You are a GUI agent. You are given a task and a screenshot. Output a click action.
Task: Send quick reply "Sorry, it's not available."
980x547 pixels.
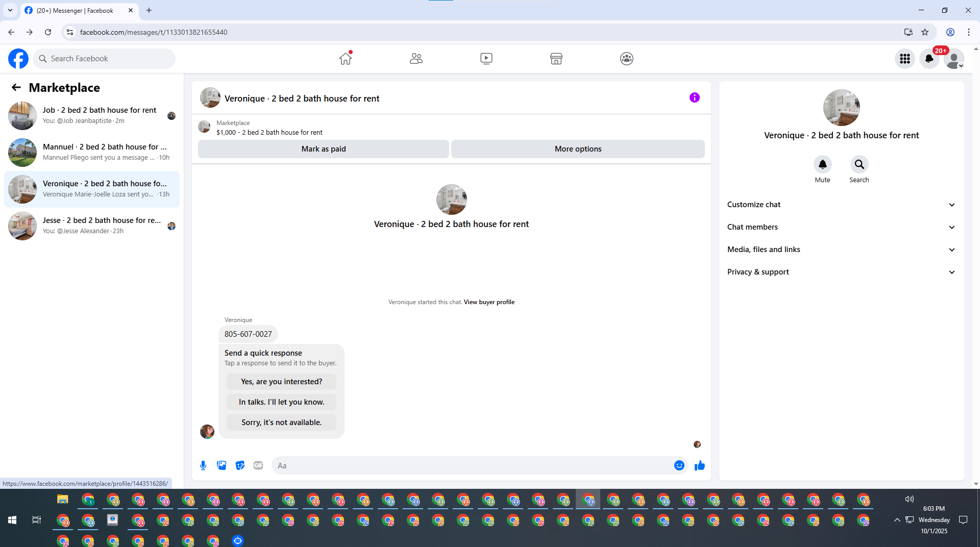click(281, 422)
